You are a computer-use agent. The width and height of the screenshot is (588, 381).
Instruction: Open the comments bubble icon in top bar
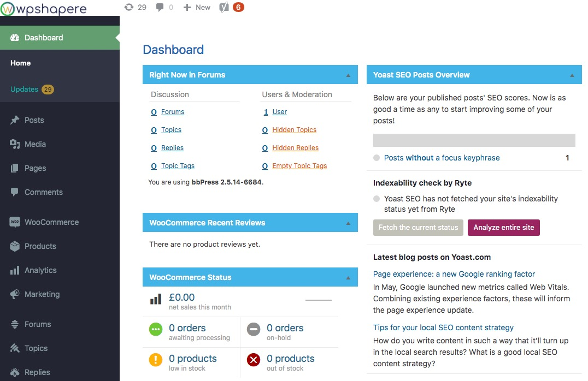[160, 8]
